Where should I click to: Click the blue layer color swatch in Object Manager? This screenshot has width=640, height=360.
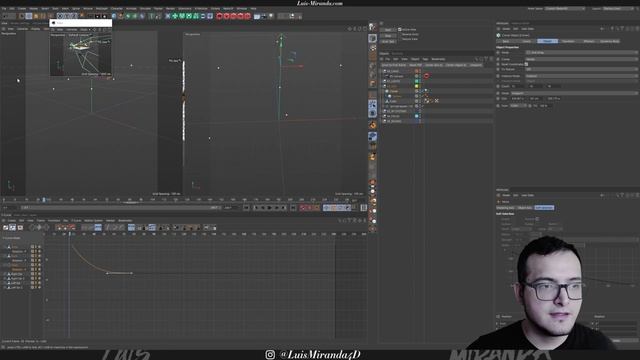417,116
